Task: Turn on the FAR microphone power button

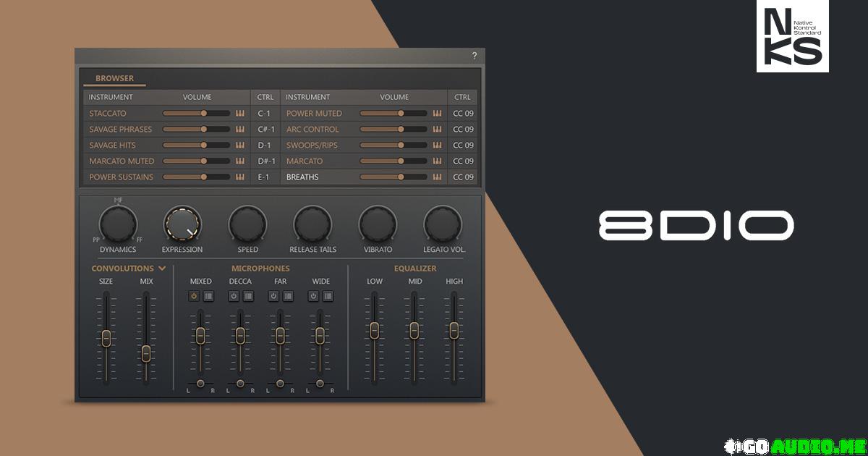Action: coord(273,296)
